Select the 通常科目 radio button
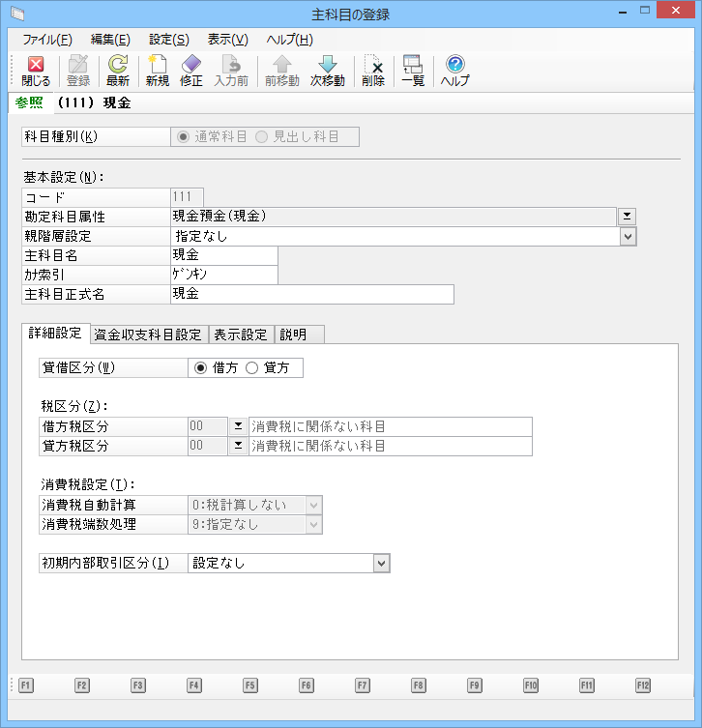 (x=184, y=136)
